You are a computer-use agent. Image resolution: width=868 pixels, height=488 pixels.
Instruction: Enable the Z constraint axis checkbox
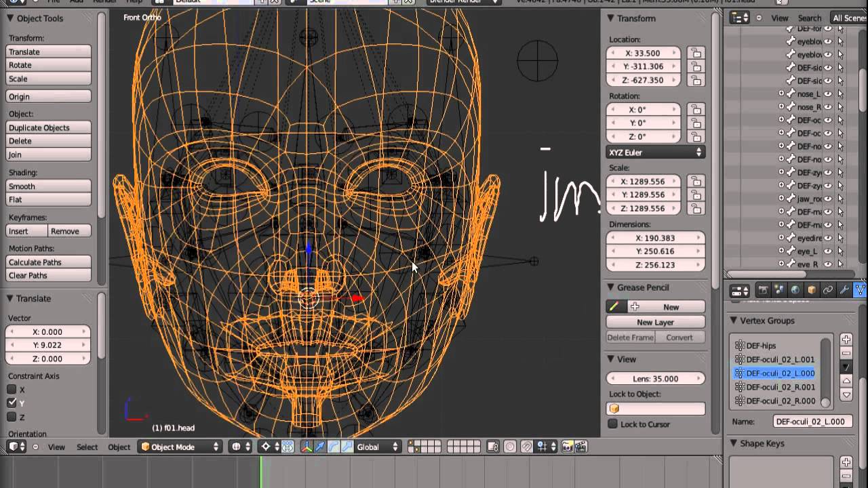tap(12, 417)
